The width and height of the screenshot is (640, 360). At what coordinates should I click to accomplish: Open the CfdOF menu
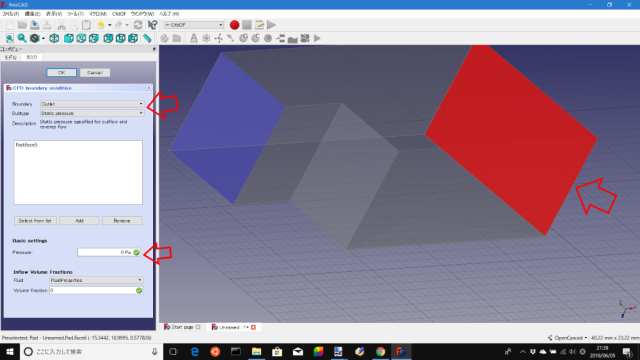[x=119, y=14]
